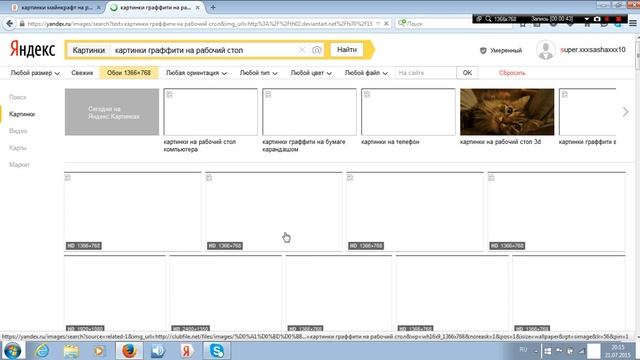Open the address bar history dropdown

click(x=378, y=24)
